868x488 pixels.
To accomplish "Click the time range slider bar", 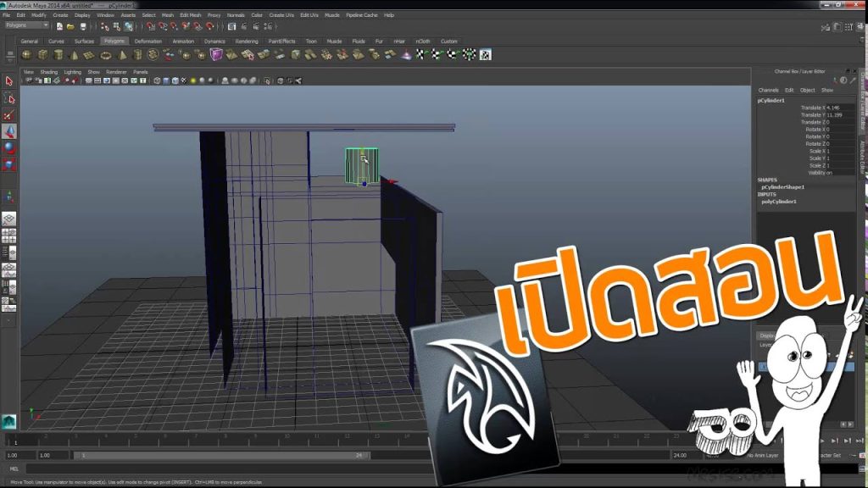I will [221, 455].
